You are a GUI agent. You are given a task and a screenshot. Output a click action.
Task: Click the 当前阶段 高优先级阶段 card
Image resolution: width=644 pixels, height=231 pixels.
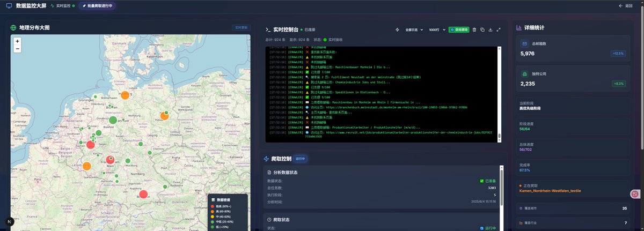pos(573,105)
